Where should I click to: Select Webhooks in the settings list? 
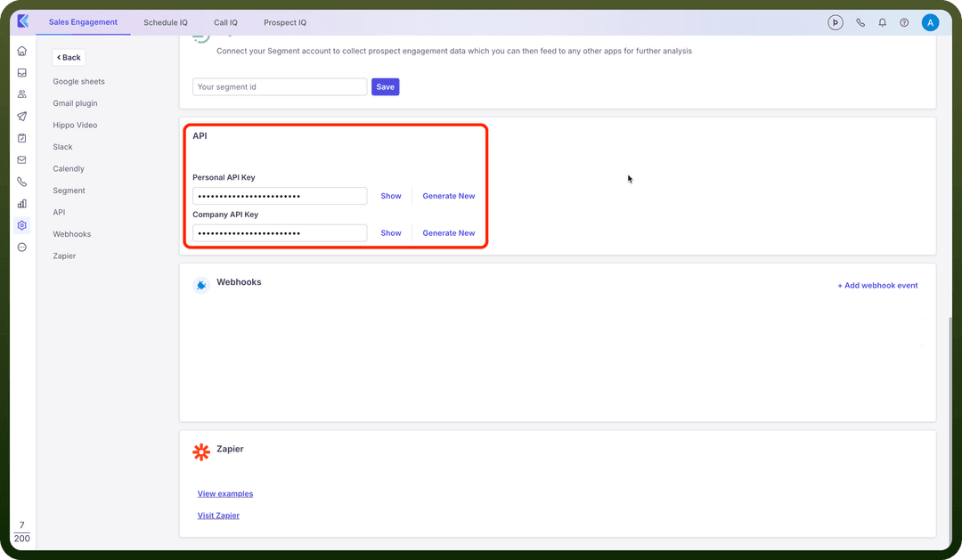coord(72,234)
